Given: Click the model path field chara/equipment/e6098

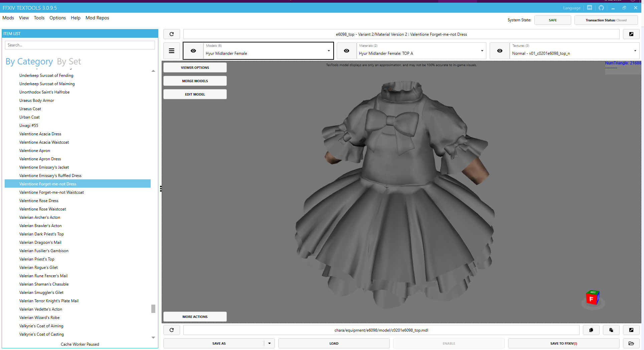Looking at the screenshot, I should (381, 330).
